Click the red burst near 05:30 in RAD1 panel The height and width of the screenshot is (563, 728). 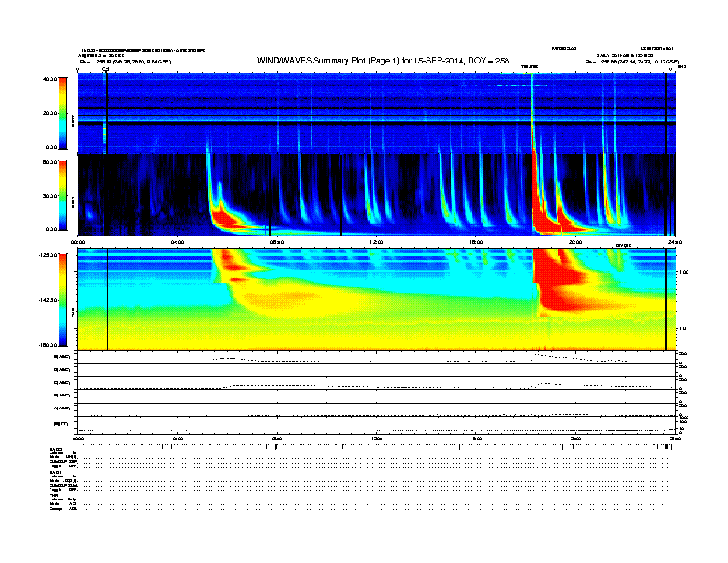coord(225,217)
